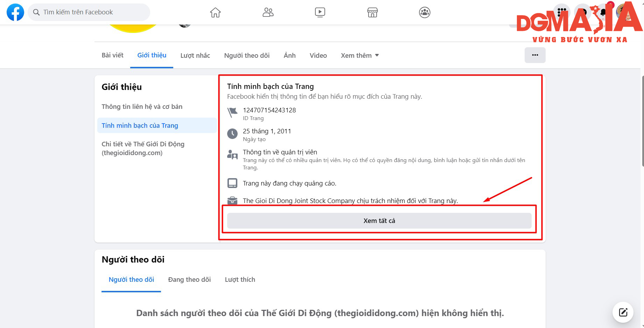
Task: Open the top Người theo dõi page tab
Action: point(247,55)
